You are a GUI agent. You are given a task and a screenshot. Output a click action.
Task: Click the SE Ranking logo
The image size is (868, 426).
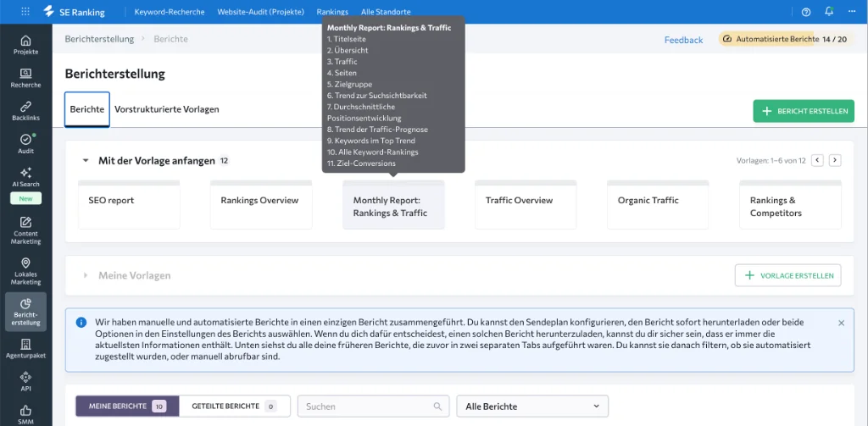pyautogui.click(x=75, y=12)
